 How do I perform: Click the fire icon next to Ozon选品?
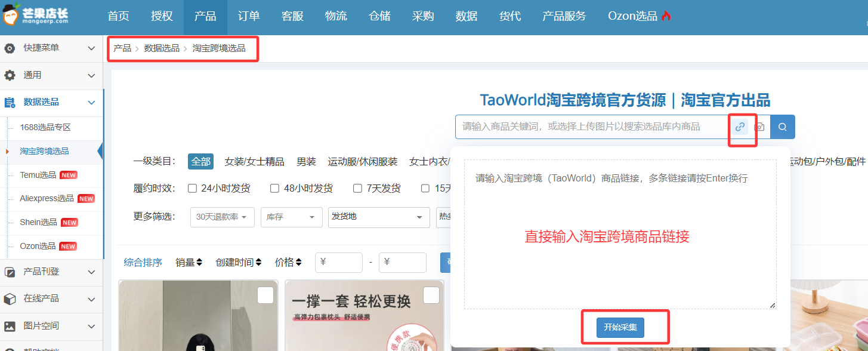[666, 16]
